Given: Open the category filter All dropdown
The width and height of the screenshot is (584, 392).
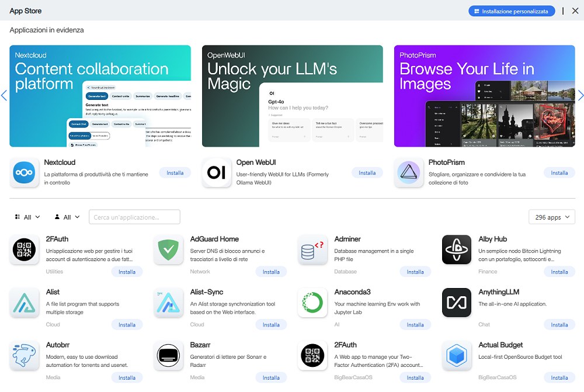Looking at the screenshot, I should (x=27, y=217).
